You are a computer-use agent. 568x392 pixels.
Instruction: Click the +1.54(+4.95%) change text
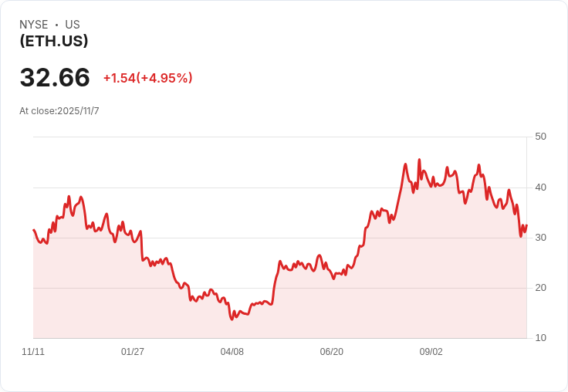(x=148, y=78)
